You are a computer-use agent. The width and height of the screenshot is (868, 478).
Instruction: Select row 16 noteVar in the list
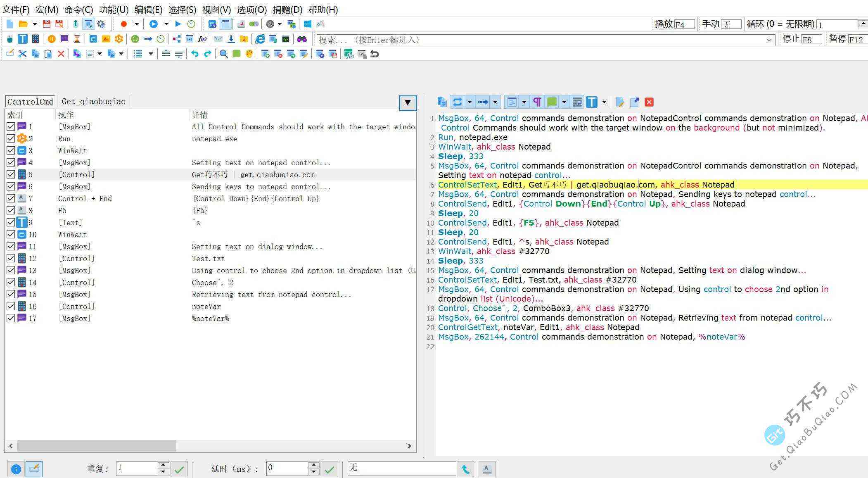click(211, 306)
